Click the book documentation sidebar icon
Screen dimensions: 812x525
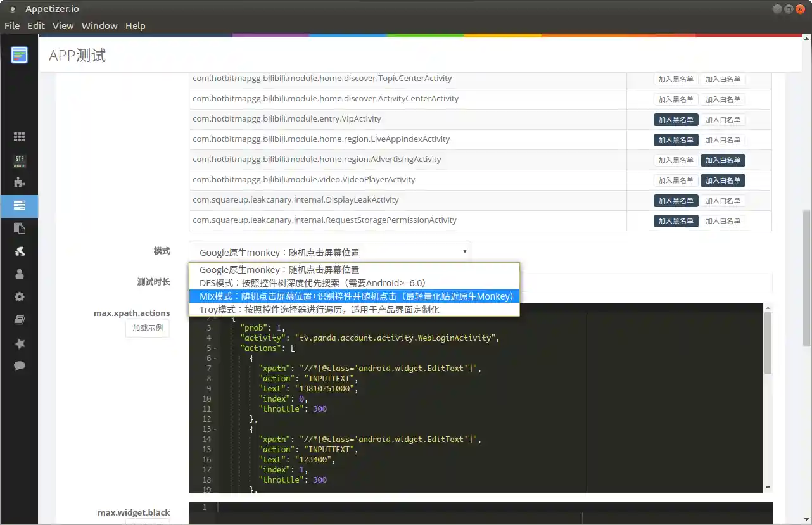(19, 320)
